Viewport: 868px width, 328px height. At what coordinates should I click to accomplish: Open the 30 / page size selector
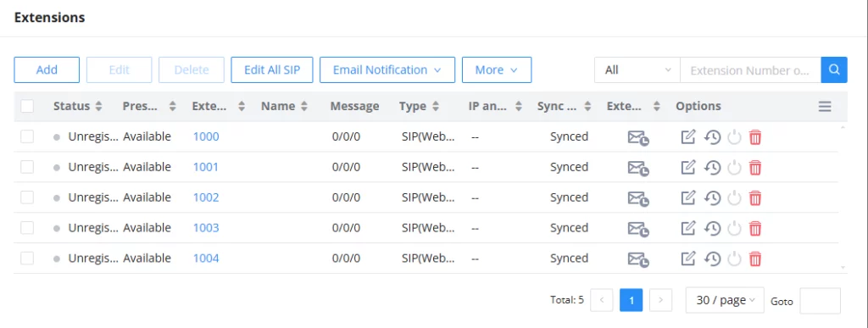pos(725,300)
